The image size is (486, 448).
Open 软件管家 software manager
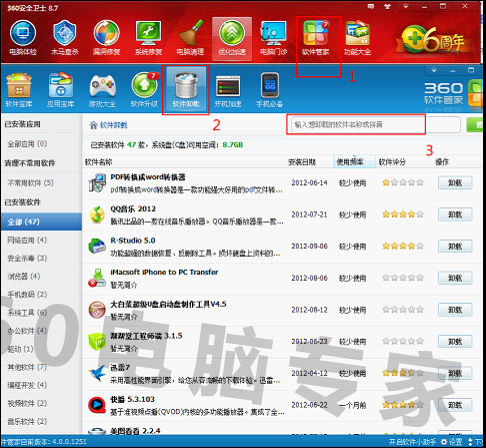pyautogui.click(x=316, y=37)
